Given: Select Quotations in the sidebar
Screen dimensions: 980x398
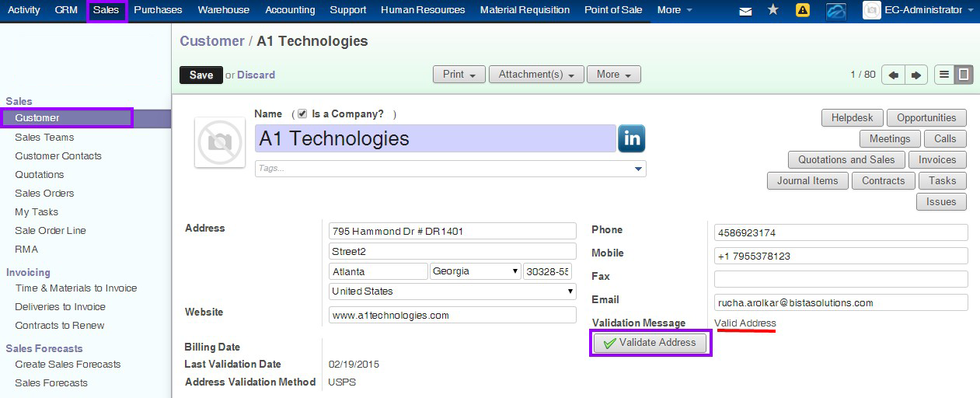Looking at the screenshot, I should click(x=40, y=174).
